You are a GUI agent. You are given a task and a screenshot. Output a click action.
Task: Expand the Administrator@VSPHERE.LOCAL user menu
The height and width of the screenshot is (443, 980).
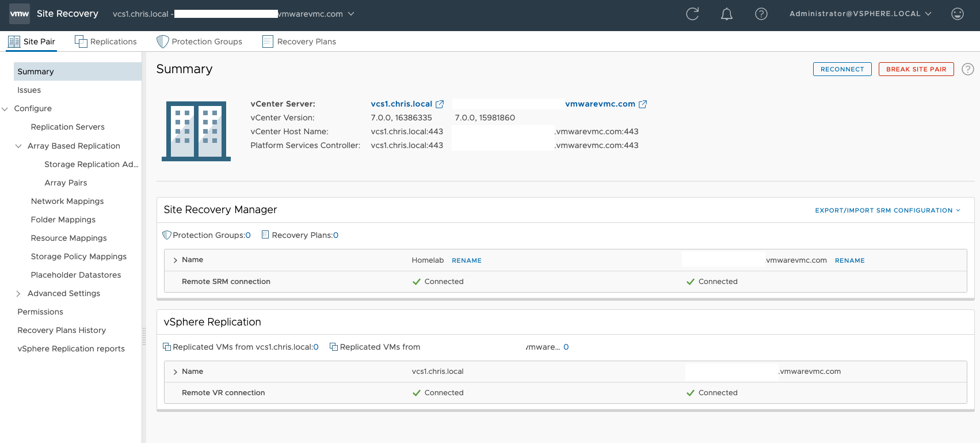pos(860,14)
